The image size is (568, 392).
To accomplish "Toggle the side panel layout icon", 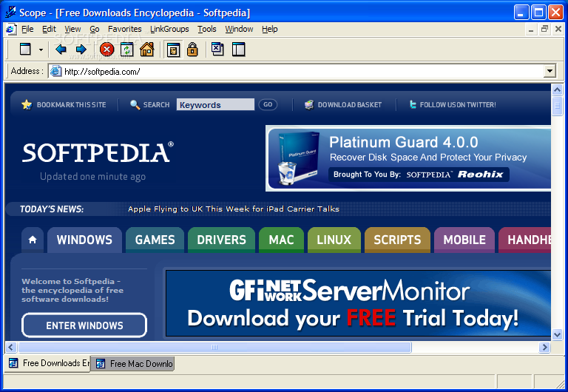I will click(238, 50).
